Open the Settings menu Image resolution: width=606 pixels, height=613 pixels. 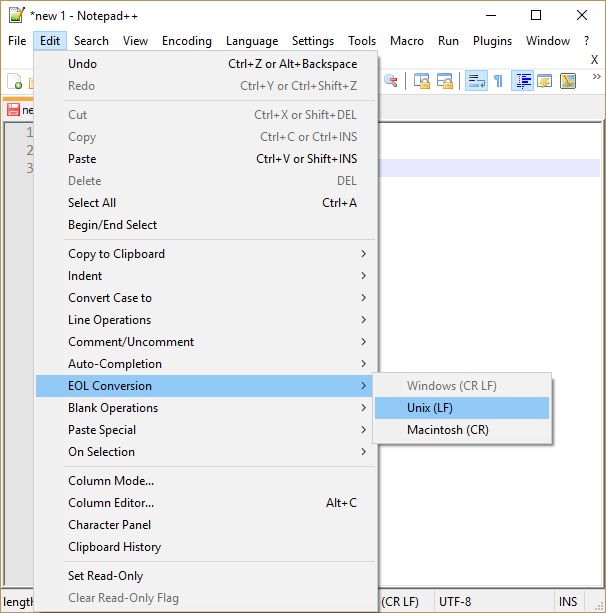pos(313,41)
